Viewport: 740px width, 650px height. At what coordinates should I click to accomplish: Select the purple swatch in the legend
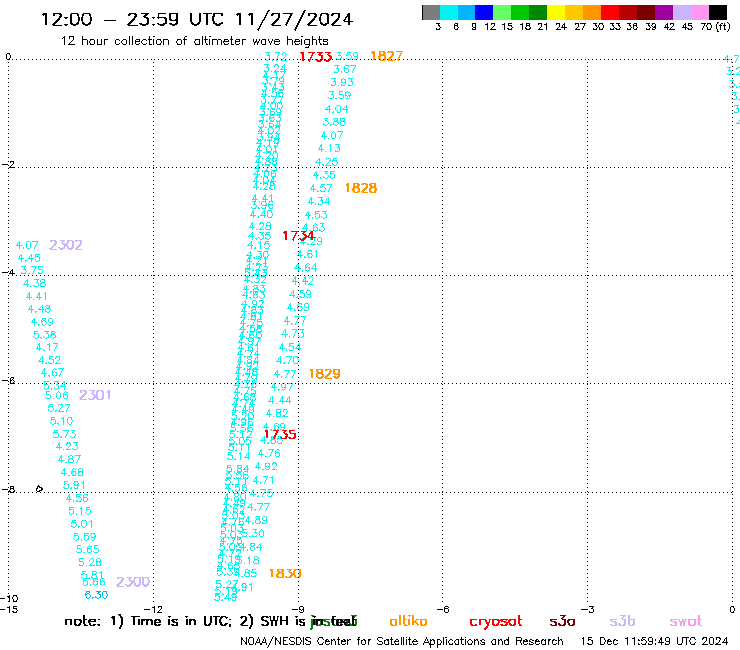[664, 12]
